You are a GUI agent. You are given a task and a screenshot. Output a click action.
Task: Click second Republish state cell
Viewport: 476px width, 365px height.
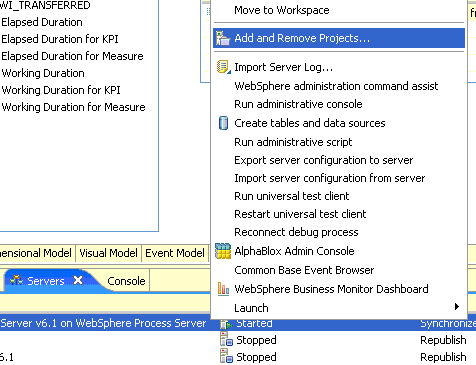tap(443, 357)
